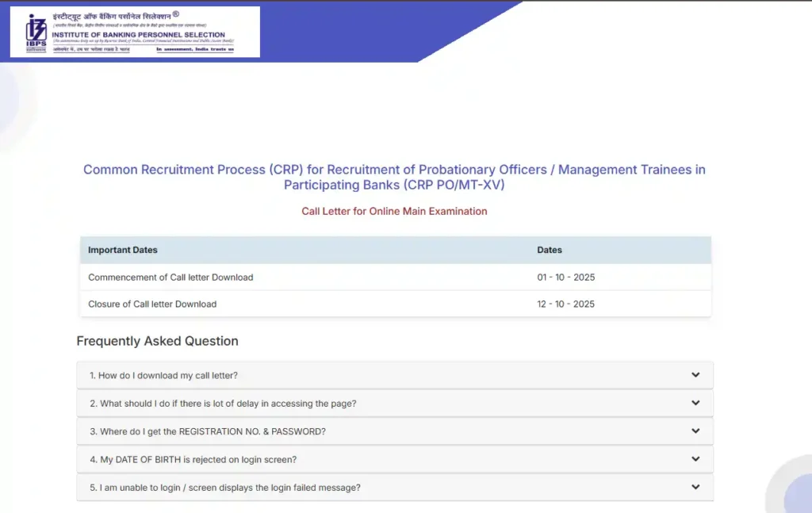Expand "Where do I get the REGISTRATION NO. & PASSWORD?"

208,431
